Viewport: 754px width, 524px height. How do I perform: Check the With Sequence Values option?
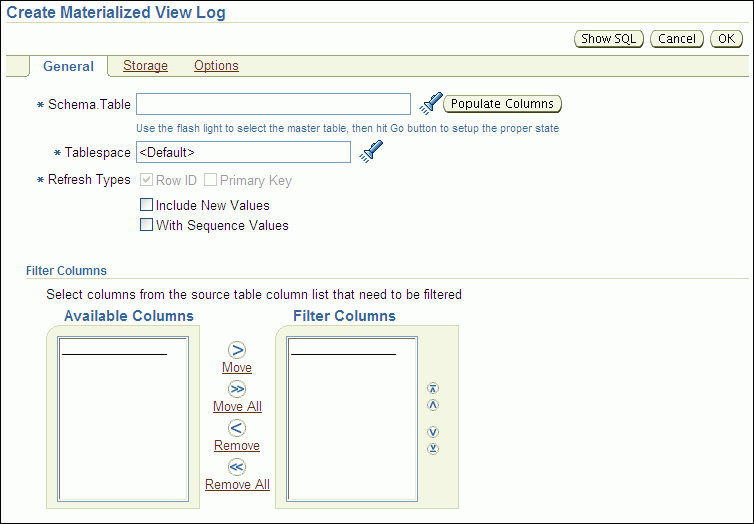147,225
